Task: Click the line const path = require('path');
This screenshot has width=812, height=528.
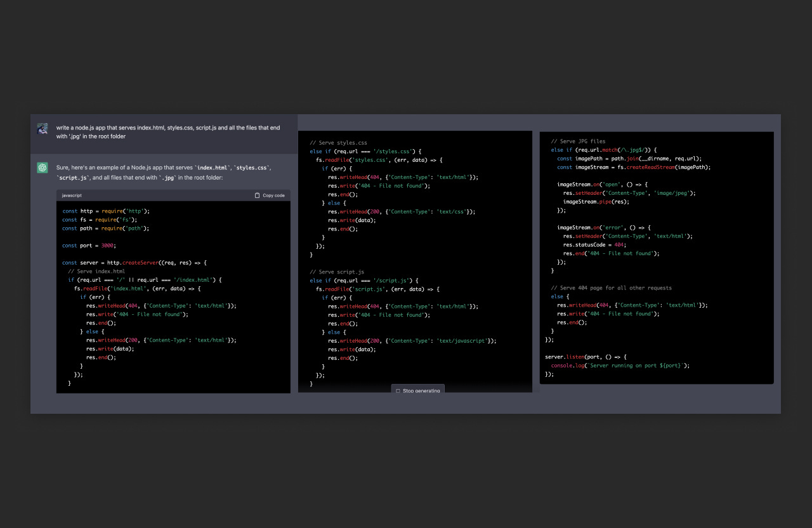Action: (105, 228)
